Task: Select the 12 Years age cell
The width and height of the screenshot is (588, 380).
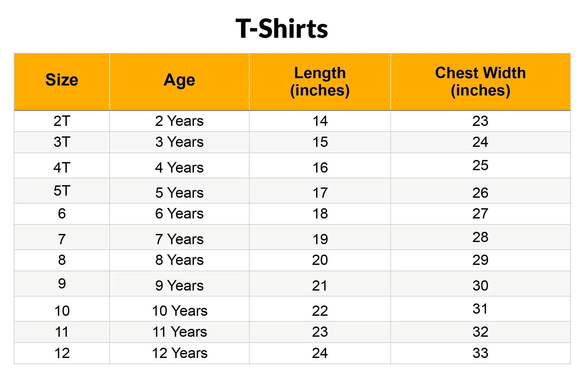Action: coord(179,353)
